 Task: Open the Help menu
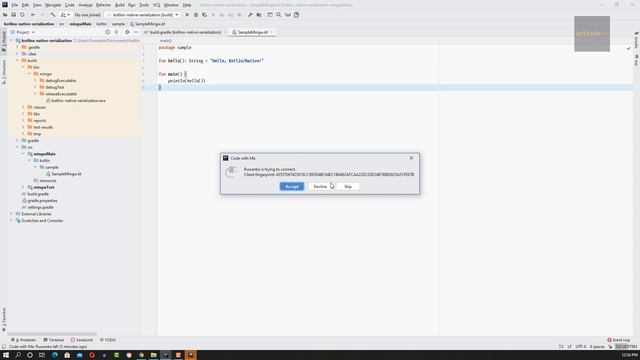(187, 5)
